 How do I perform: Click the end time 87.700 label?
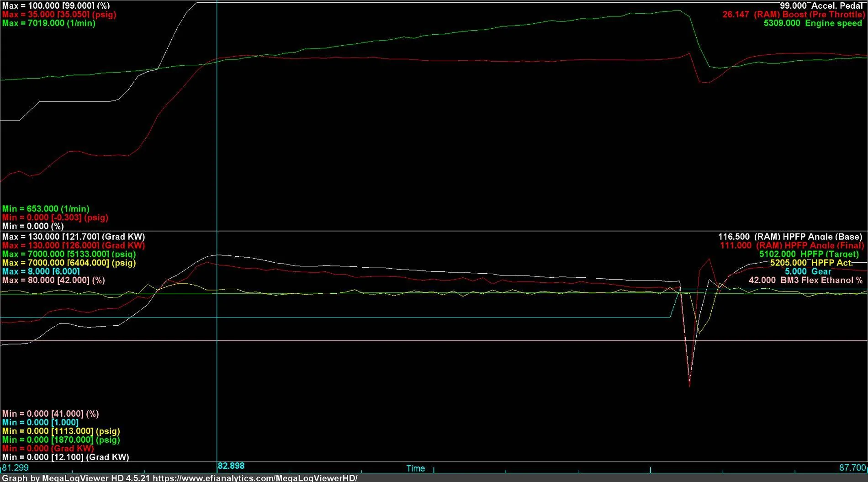(x=852, y=468)
